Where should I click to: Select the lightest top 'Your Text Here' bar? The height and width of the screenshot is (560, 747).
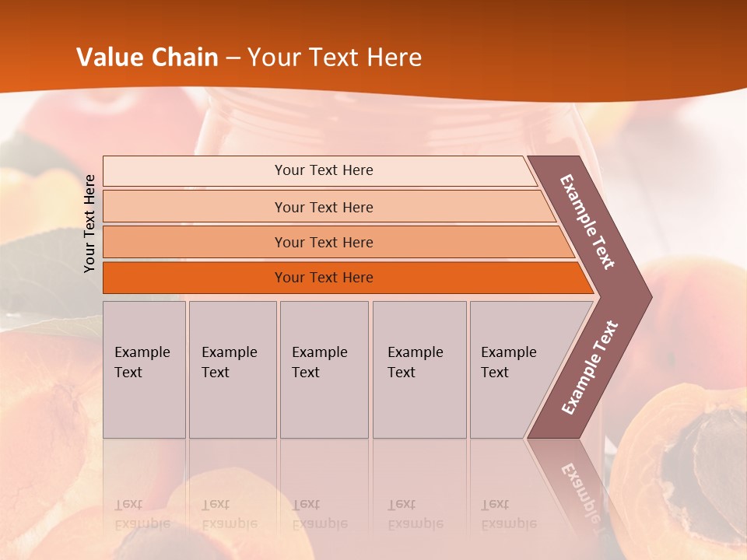pyautogui.click(x=323, y=170)
